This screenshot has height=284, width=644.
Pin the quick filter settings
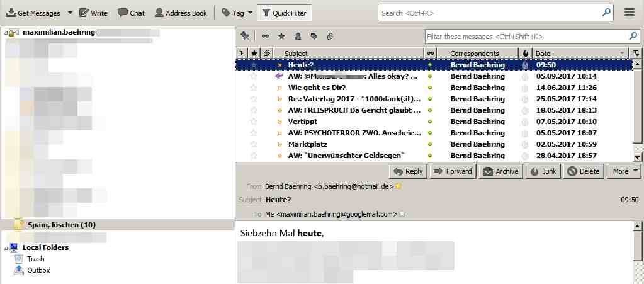pos(245,36)
